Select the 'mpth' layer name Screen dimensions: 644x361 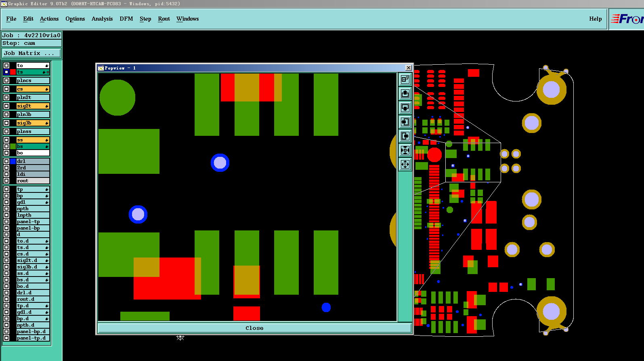33,209
